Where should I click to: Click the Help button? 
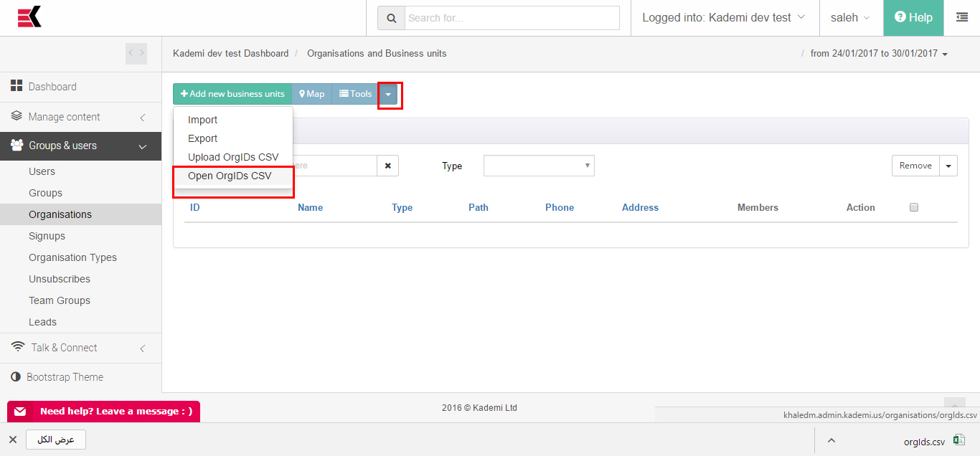tap(913, 18)
